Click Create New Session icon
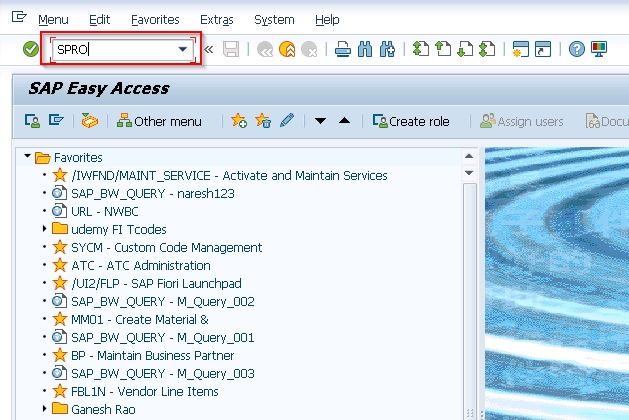Screen dimensions: 629x420 click(x=520, y=49)
